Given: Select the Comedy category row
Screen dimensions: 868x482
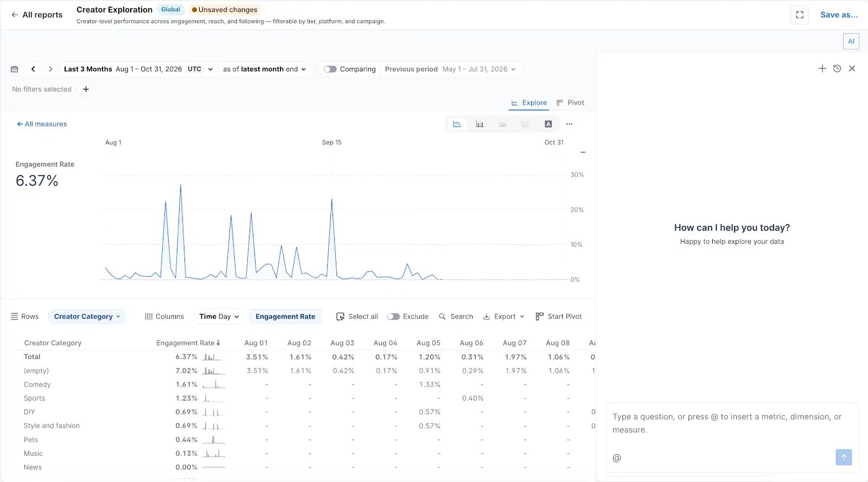Looking at the screenshot, I should click(37, 384).
